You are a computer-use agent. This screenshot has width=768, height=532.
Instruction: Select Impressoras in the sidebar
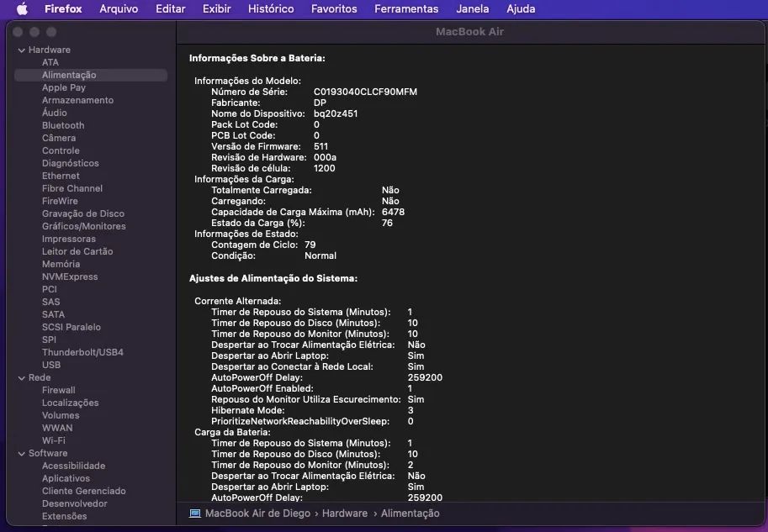coord(69,239)
